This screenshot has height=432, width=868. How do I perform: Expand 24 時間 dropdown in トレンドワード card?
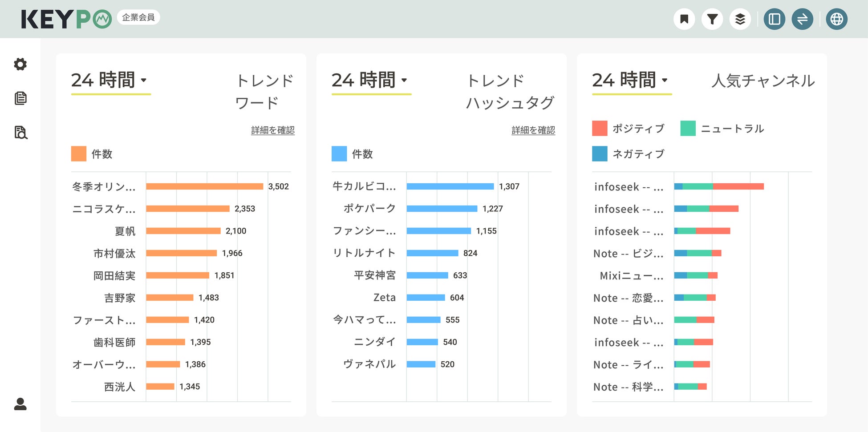pos(110,81)
